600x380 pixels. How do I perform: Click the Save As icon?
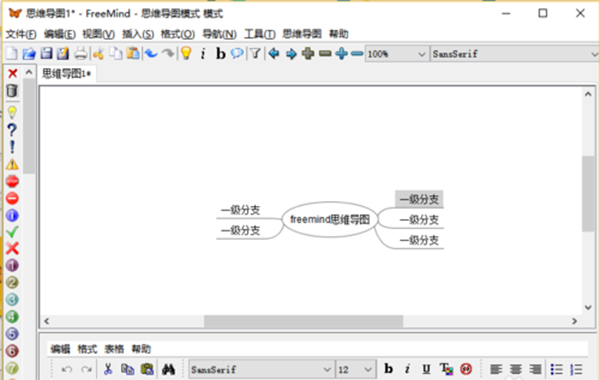click(63, 54)
